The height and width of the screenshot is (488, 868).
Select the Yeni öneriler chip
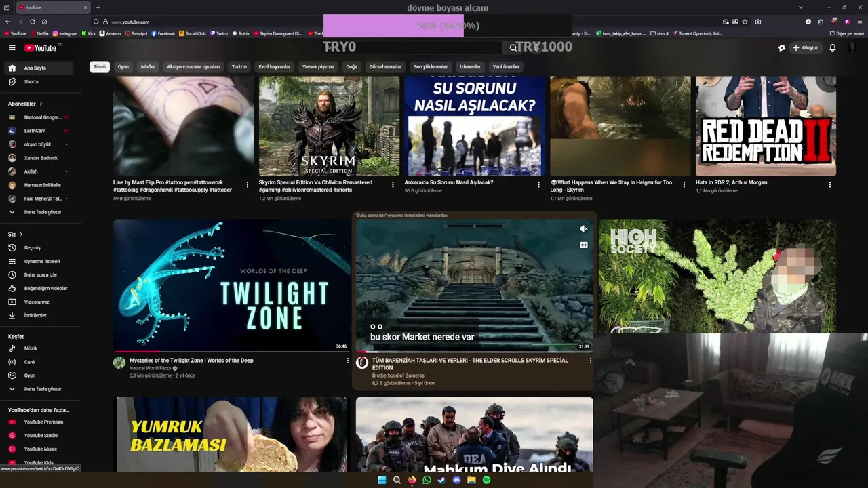tap(506, 66)
